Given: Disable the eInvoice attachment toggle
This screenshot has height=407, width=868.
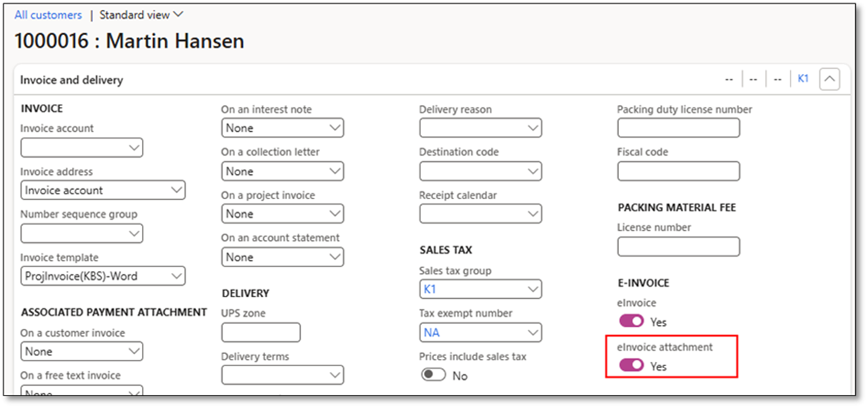Looking at the screenshot, I should (x=632, y=365).
